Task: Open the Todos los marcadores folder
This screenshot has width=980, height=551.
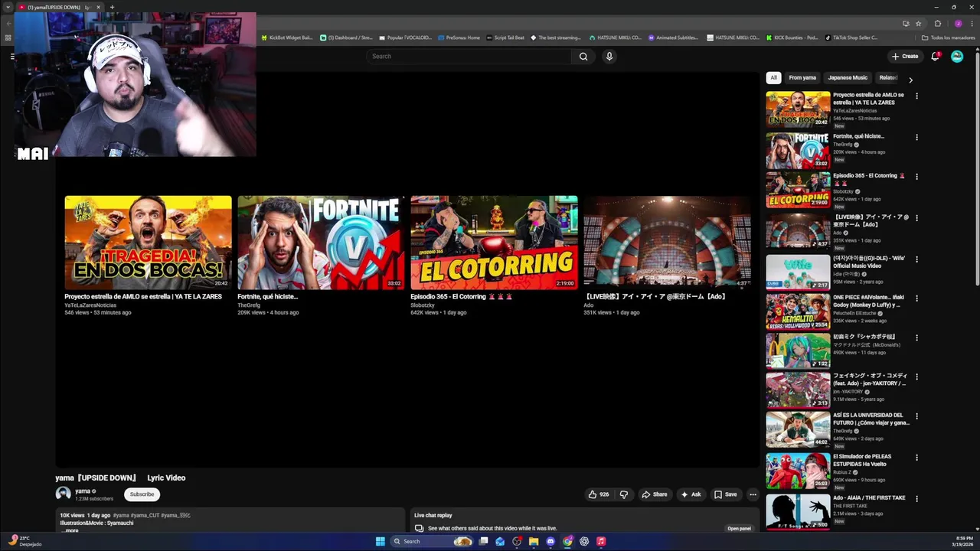Action: (948, 37)
